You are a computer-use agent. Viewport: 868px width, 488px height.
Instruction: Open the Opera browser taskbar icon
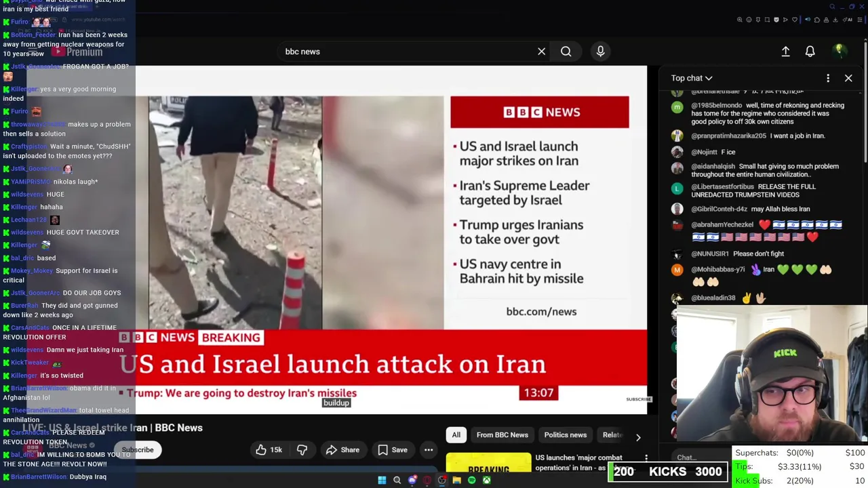pyautogui.click(x=427, y=480)
